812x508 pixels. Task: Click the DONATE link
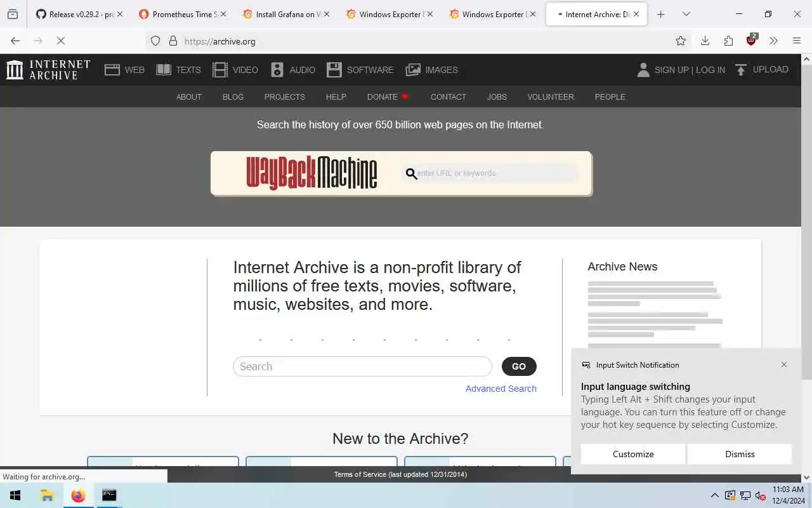pyautogui.click(x=388, y=97)
